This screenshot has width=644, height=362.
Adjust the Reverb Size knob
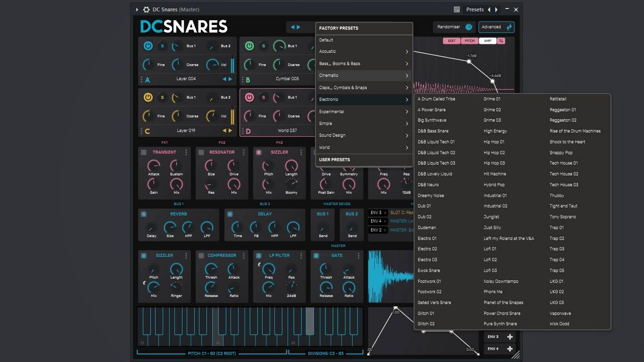pos(170,228)
